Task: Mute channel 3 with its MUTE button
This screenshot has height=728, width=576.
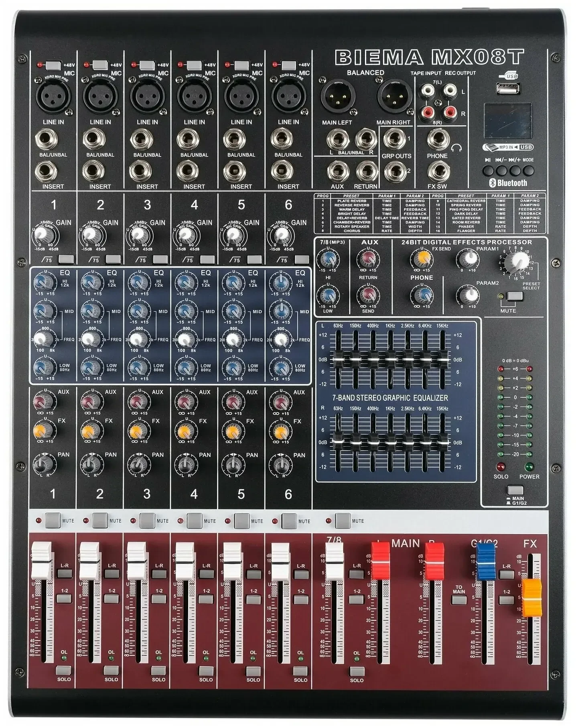Action: (147, 521)
